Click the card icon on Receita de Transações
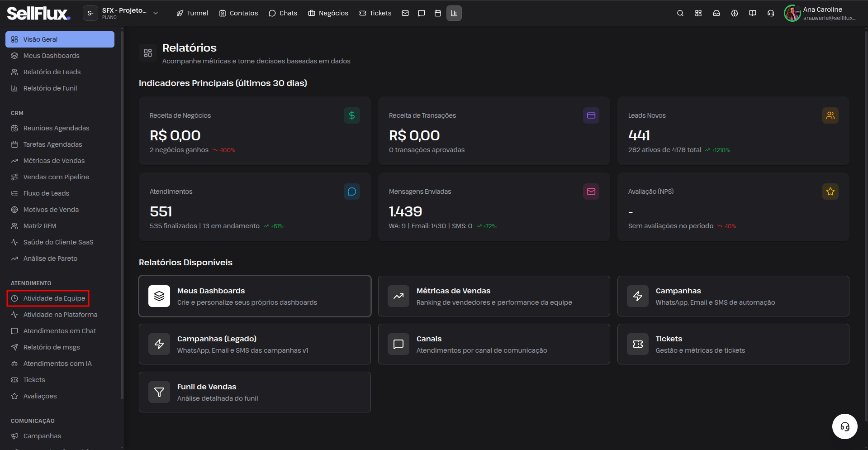This screenshot has height=450, width=868. pyautogui.click(x=591, y=115)
